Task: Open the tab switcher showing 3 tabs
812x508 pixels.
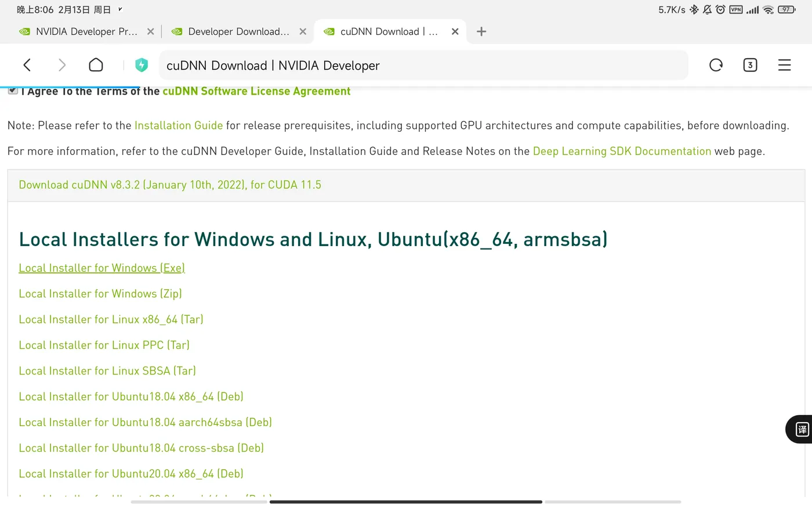Action: pyautogui.click(x=750, y=65)
